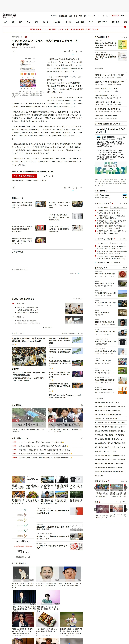The height and width of the screenshot is (644, 129).
Task: Click Hatena B! icon below article
Action: pyautogui.click(x=77, y=188)
